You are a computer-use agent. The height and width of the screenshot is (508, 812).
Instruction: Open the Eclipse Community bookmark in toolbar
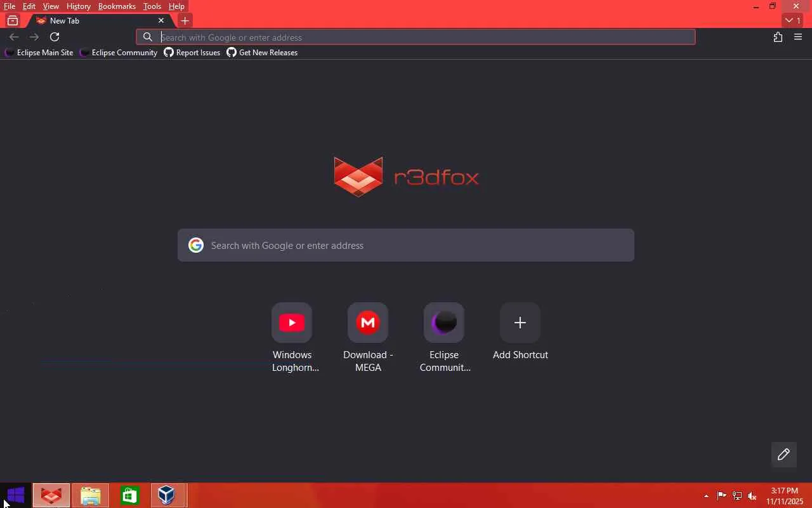click(119, 53)
